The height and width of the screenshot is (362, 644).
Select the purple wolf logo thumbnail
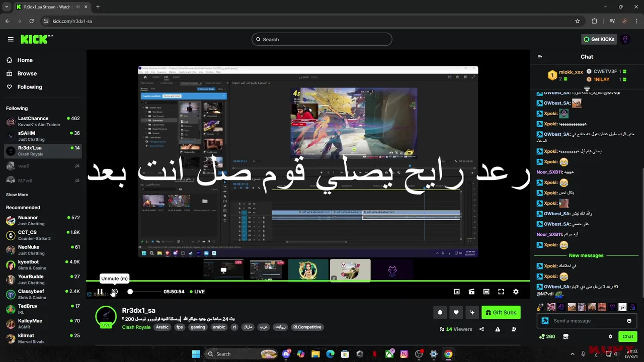click(392, 270)
